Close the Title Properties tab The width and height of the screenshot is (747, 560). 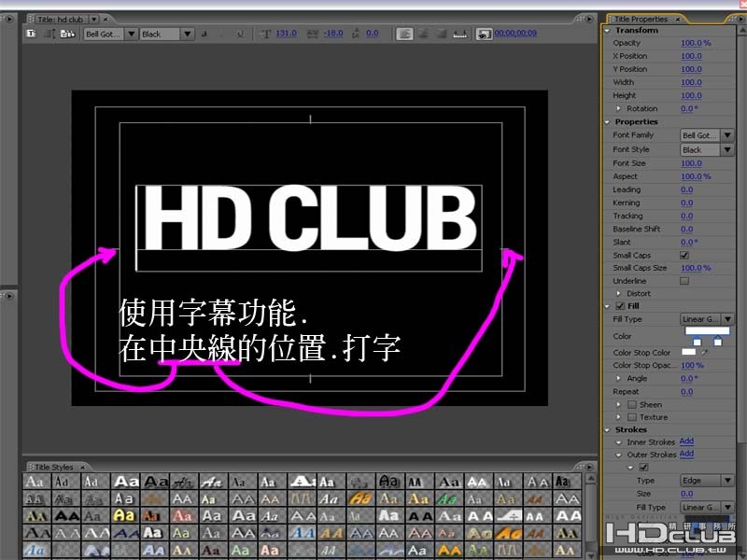(677, 19)
